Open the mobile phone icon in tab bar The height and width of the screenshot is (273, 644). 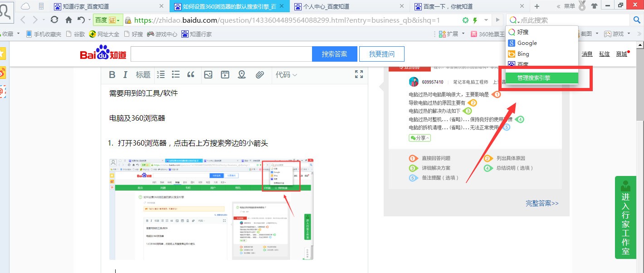[41, 6]
